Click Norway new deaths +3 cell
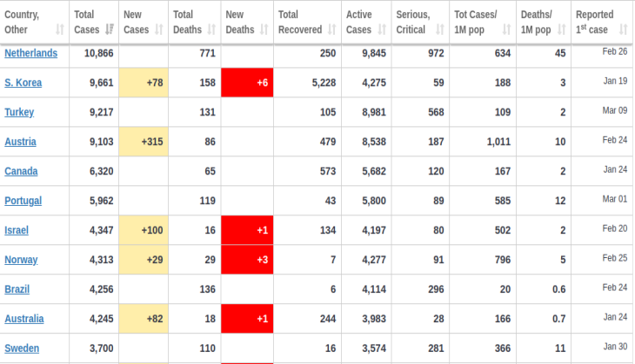 tap(247, 260)
